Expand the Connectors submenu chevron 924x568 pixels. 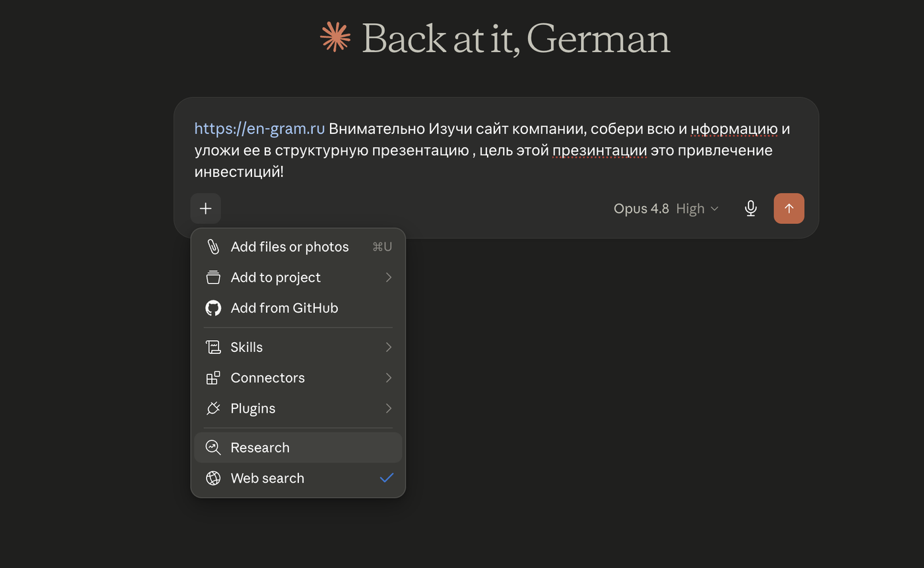coord(388,378)
